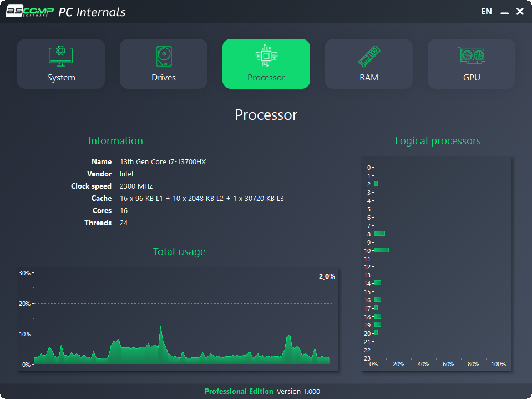Click logical processor label 23
Screen dimensions: 532x399
point(367,358)
